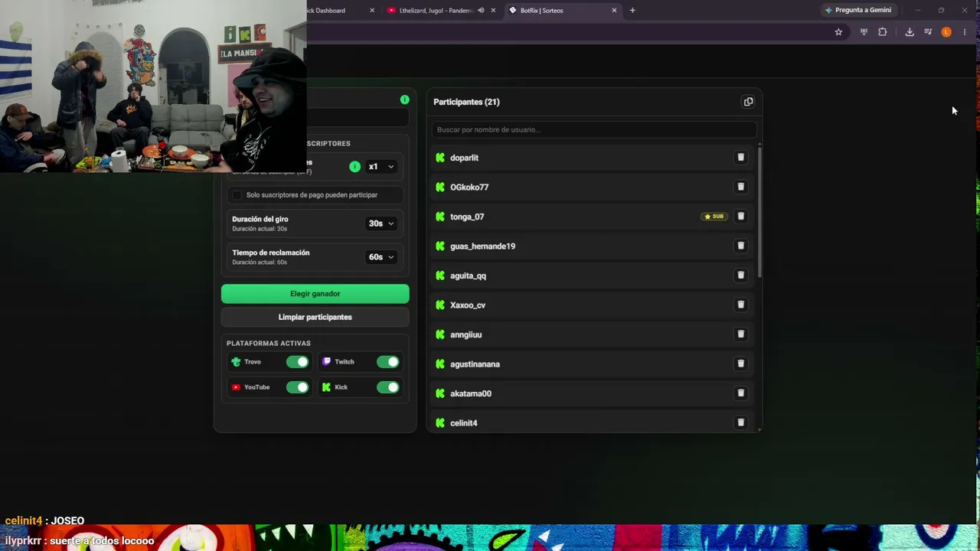Screen dimensions: 980x551
Task: Click the participants list scrollbar
Action: [759, 211]
